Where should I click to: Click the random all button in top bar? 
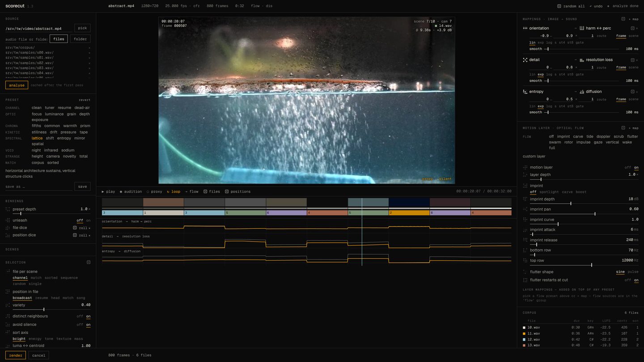pos(571,6)
